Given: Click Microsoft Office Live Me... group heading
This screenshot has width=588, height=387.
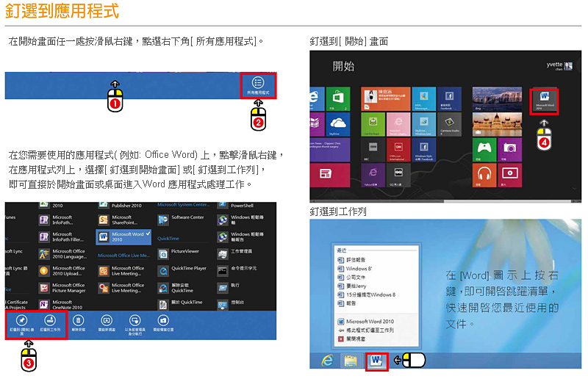Looking at the screenshot, I should (x=123, y=256).
